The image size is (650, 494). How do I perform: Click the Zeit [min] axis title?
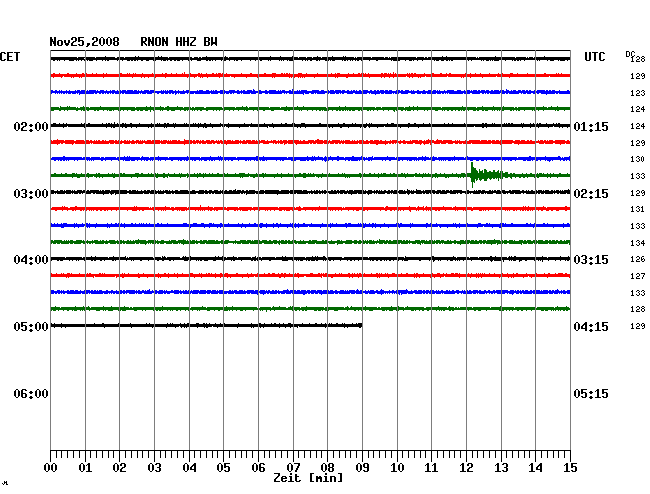[308, 478]
